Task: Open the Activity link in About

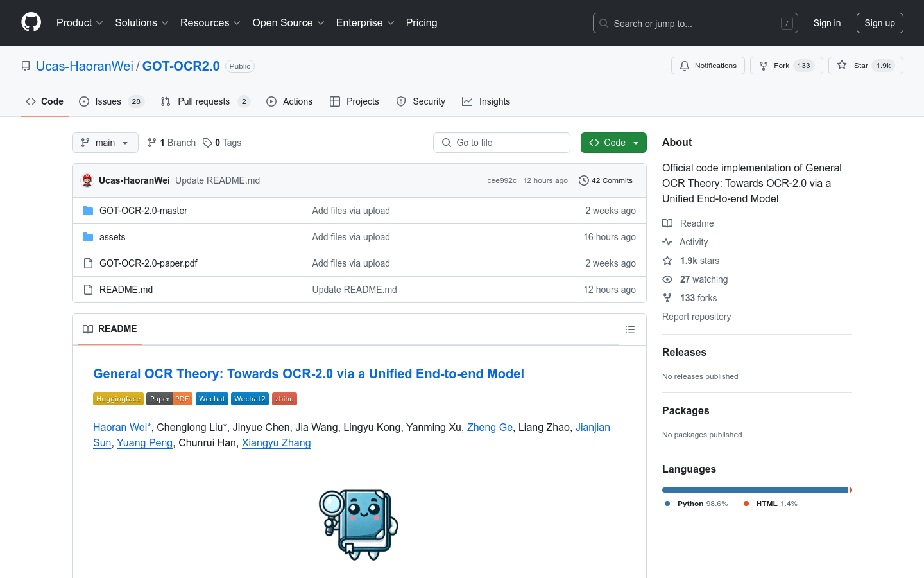Action: (x=685, y=242)
